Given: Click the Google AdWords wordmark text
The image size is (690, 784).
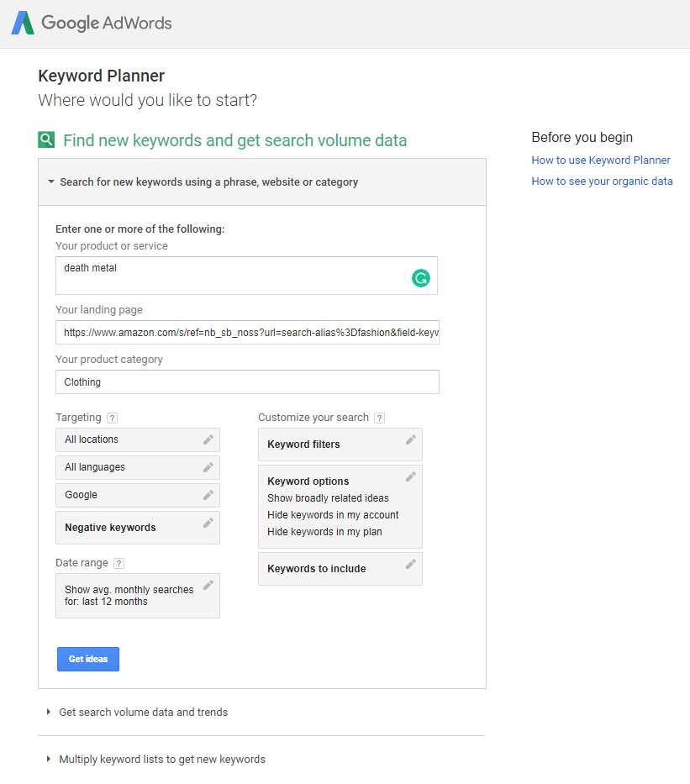Looking at the screenshot, I should pos(107,23).
